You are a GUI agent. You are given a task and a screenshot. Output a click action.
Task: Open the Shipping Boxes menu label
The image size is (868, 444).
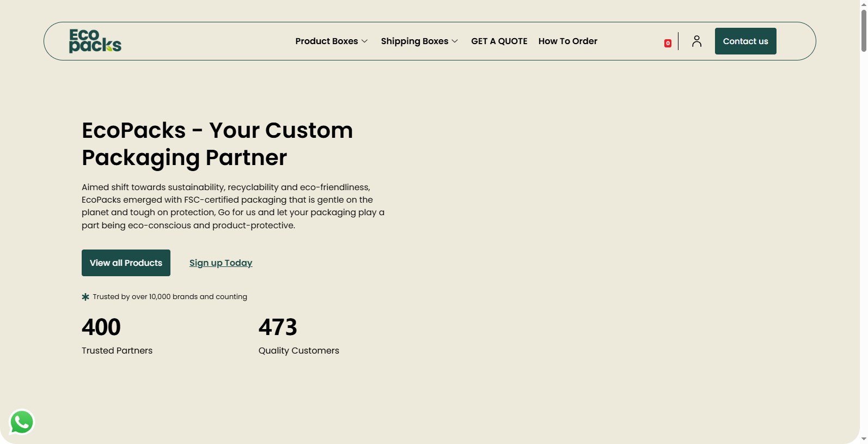pos(414,41)
